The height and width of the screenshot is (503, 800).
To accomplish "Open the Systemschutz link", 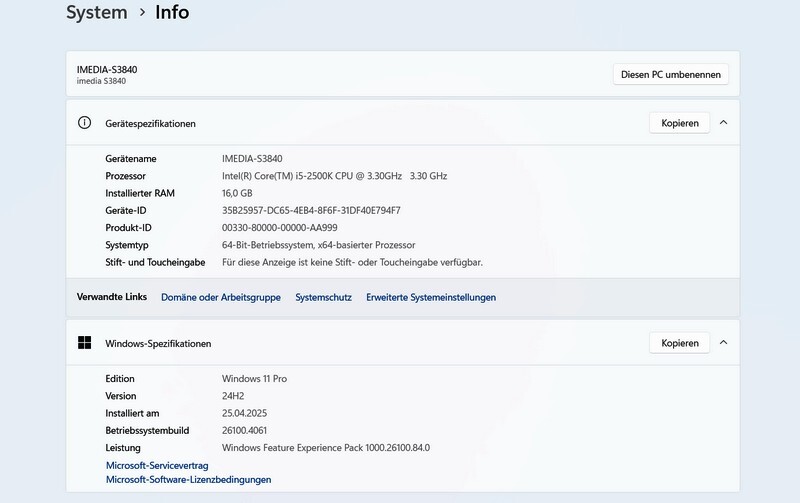I will tap(323, 297).
